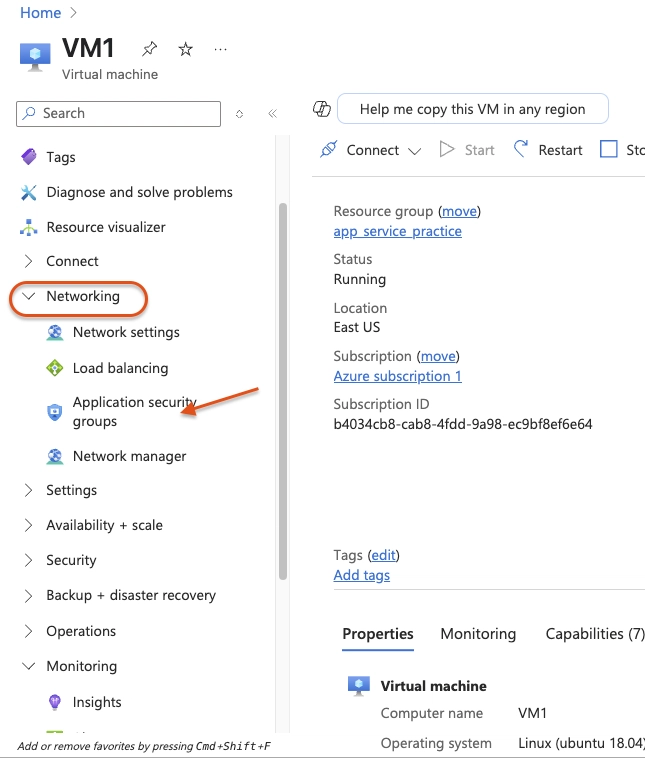Click the Resource visualizer icon
The image size is (645, 758).
[29, 227]
